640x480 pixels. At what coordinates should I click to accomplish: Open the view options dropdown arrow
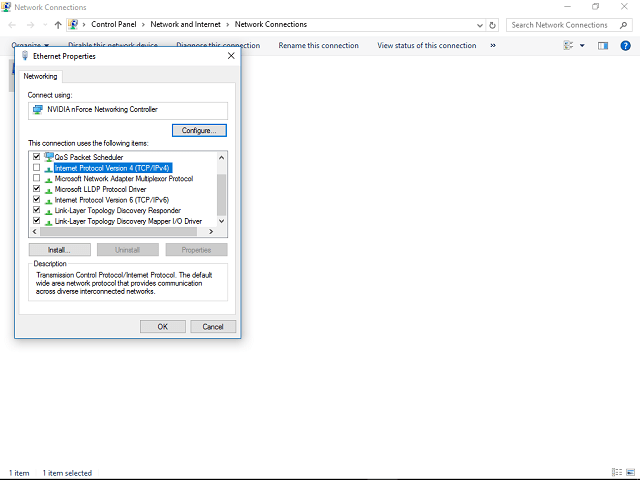(x=582, y=45)
